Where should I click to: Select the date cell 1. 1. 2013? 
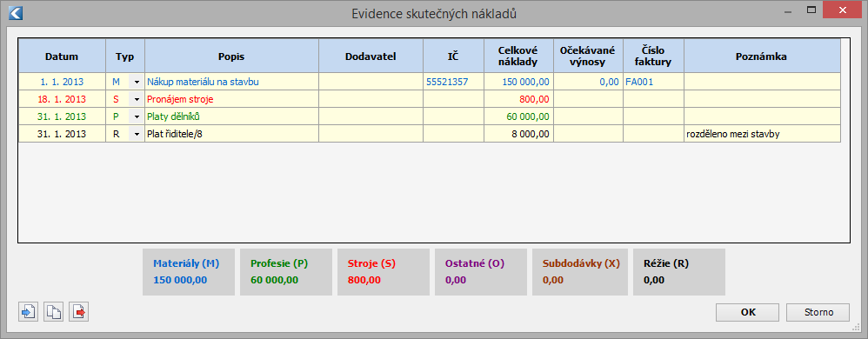pos(62,83)
